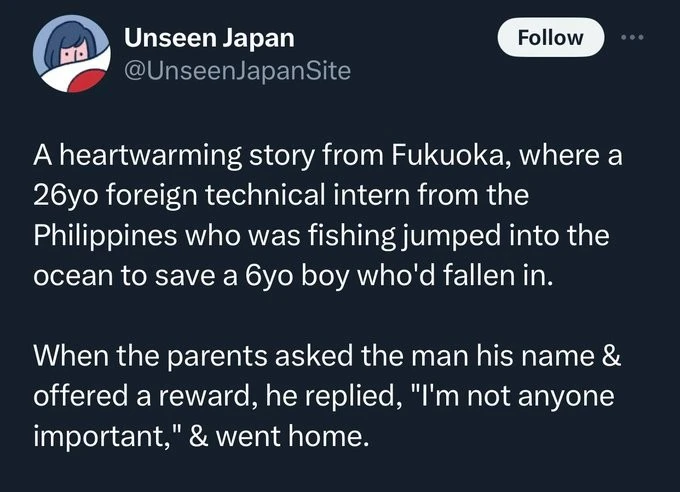This screenshot has width=680, height=492.
Task: Open the Unseen Japan display name link
Action: tap(209, 38)
